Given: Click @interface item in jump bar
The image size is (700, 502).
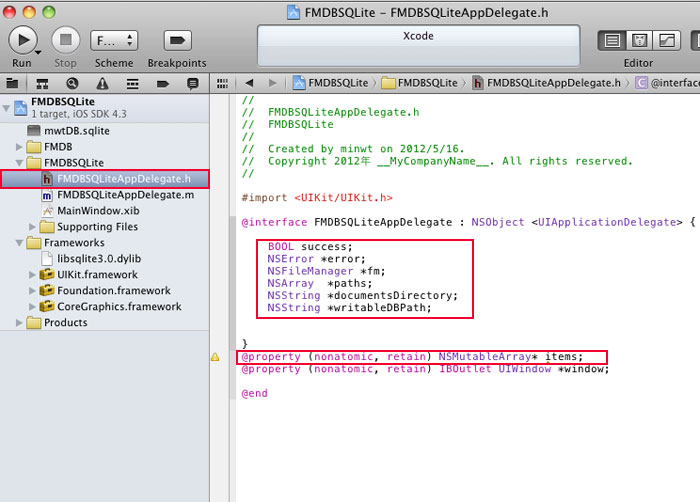Looking at the screenshot, I should 668,83.
